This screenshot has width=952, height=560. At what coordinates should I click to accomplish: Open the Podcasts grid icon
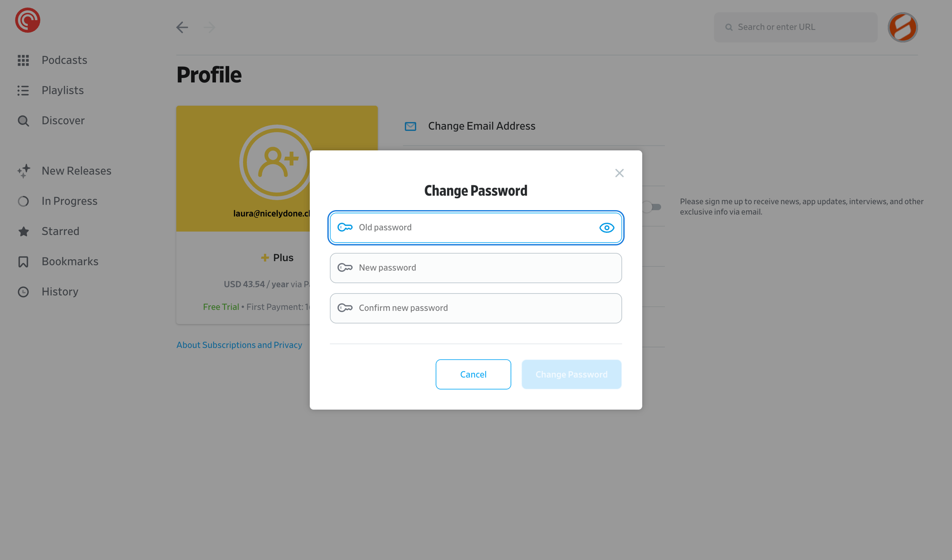pyautogui.click(x=23, y=60)
